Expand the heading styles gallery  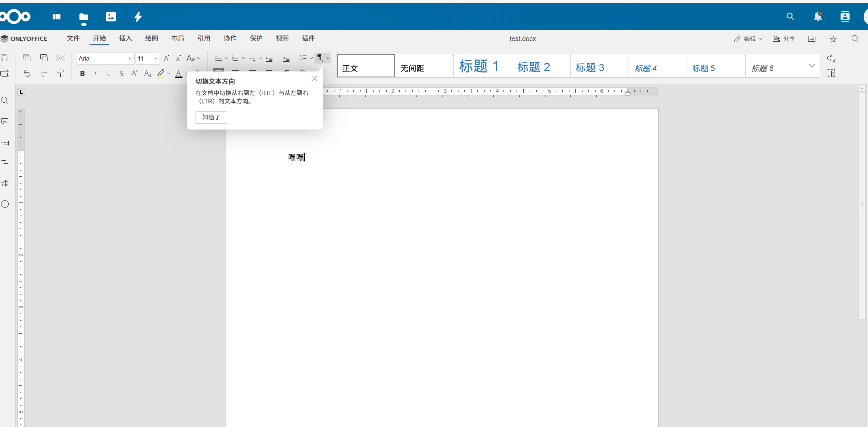click(x=812, y=66)
